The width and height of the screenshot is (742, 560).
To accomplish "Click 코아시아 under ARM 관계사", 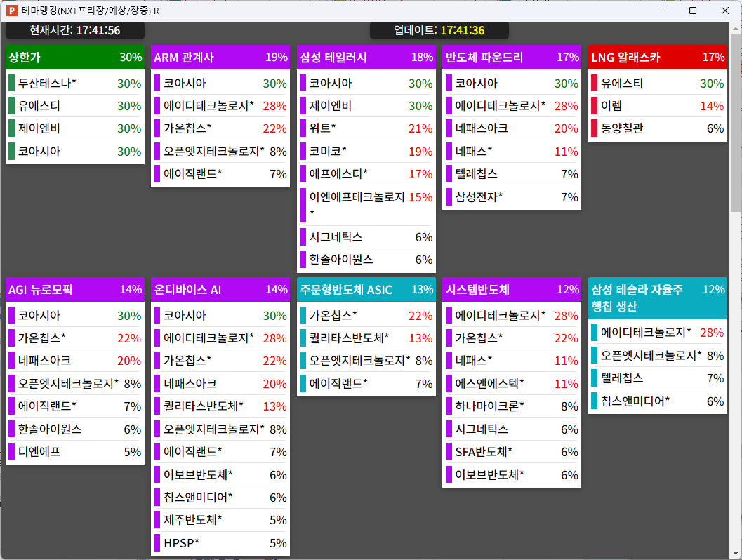I will pyautogui.click(x=220, y=84).
